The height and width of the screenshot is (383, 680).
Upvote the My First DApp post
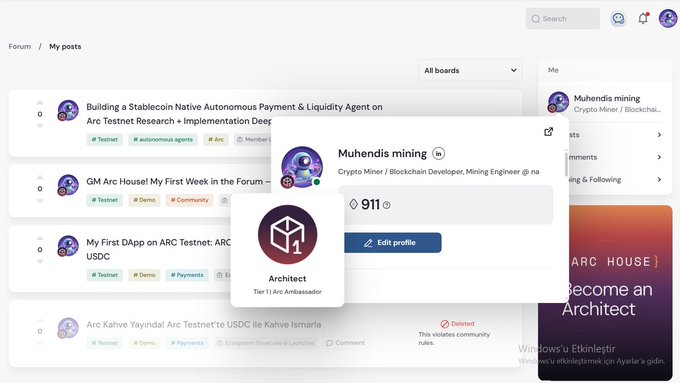click(x=40, y=238)
